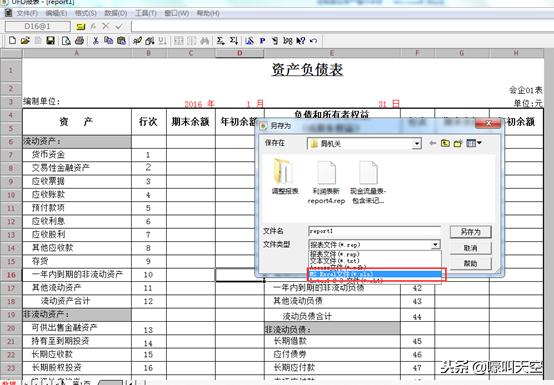Go up one folder level in dialog
Viewport: 554px width, 385px height.
pyautogui.click(x=445, y=143)
